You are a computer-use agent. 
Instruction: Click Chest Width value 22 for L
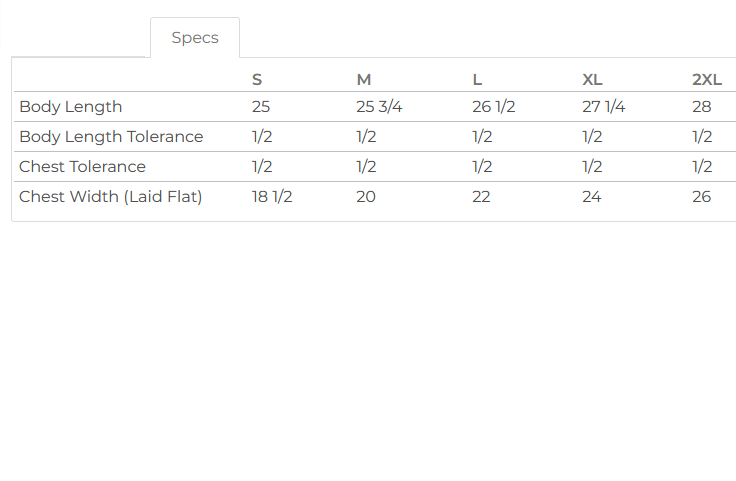point(481,197)
